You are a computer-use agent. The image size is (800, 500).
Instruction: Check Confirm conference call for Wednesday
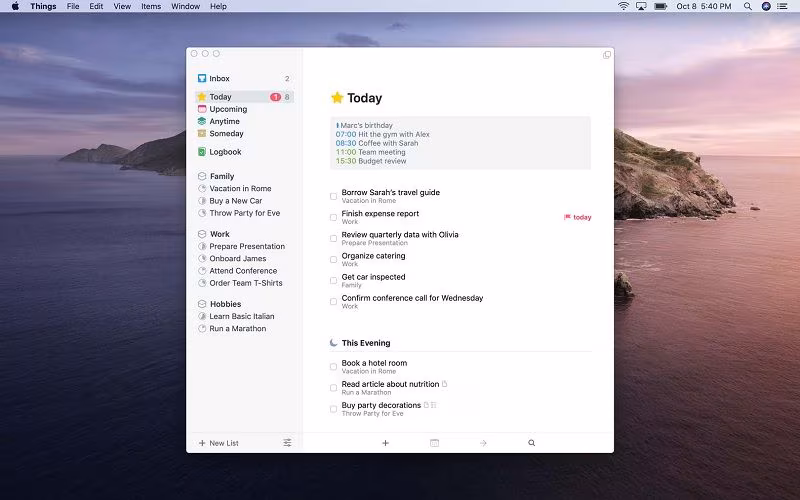point(333,302)
